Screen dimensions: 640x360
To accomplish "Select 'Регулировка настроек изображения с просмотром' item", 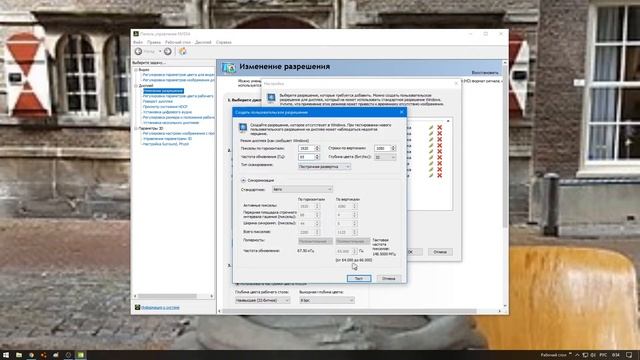I will click(x=178, y=133).
